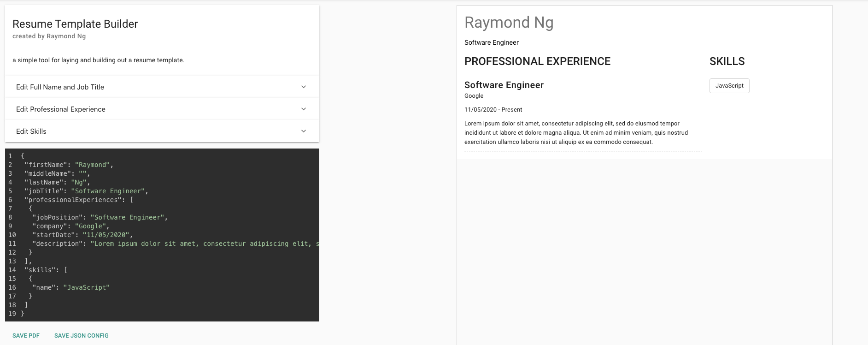Expand the Edit Full Name and Job Title panel
Viewport: 868px width, 345px height.
point(162,87)
